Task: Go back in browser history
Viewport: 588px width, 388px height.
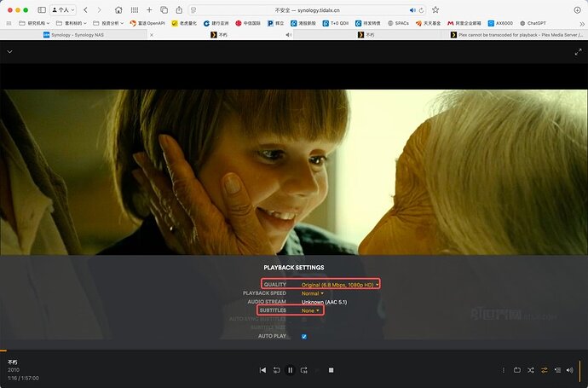Action: (86, 10)
